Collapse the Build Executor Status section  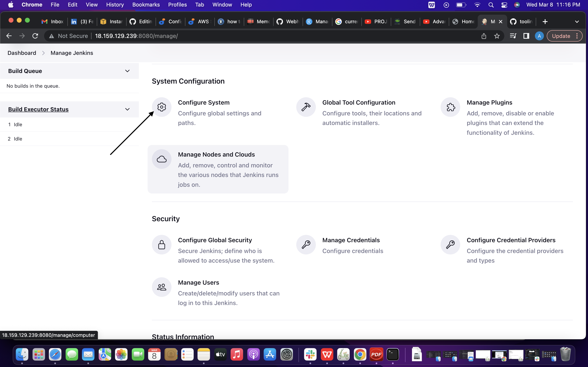point(127,109)
